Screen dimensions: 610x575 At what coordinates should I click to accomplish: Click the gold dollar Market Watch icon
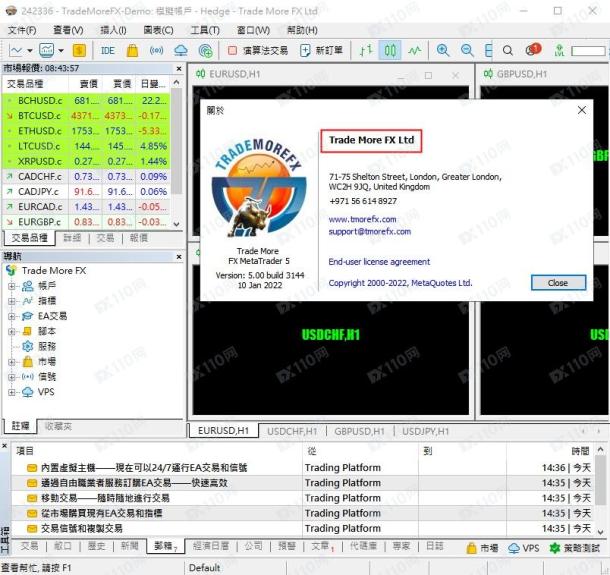(79, 50)
